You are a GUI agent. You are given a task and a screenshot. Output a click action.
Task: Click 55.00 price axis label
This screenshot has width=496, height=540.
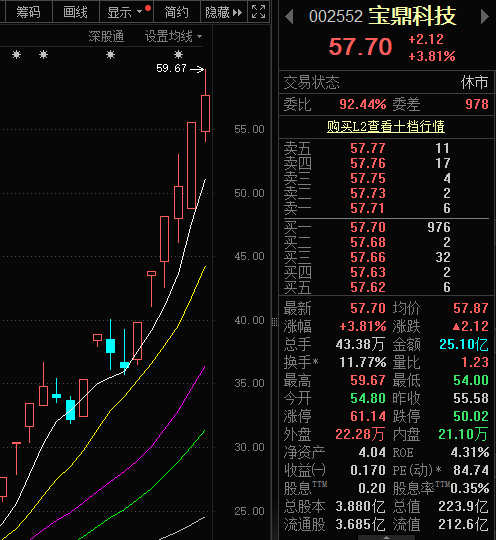[249, 129]
